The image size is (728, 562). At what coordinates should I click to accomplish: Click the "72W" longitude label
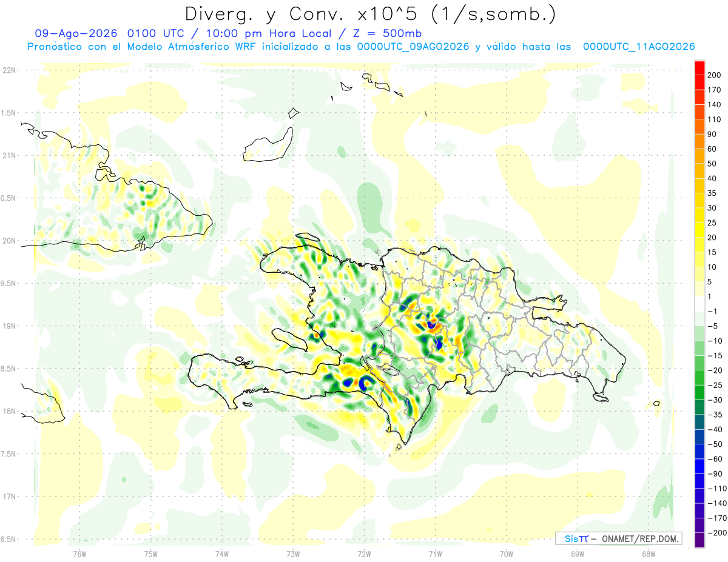click(x=363, y=554)
